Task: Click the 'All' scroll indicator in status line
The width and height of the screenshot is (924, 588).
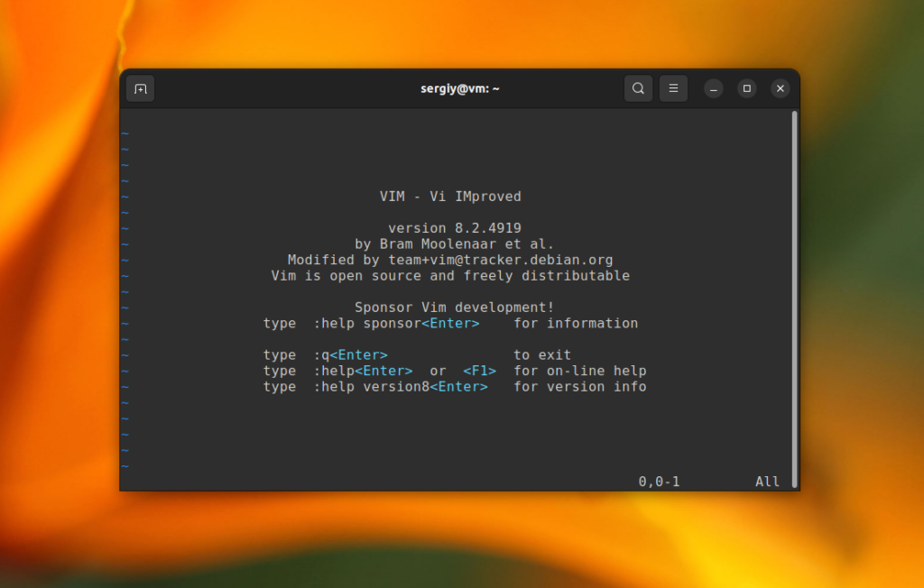Action: [x=767, y=482]
